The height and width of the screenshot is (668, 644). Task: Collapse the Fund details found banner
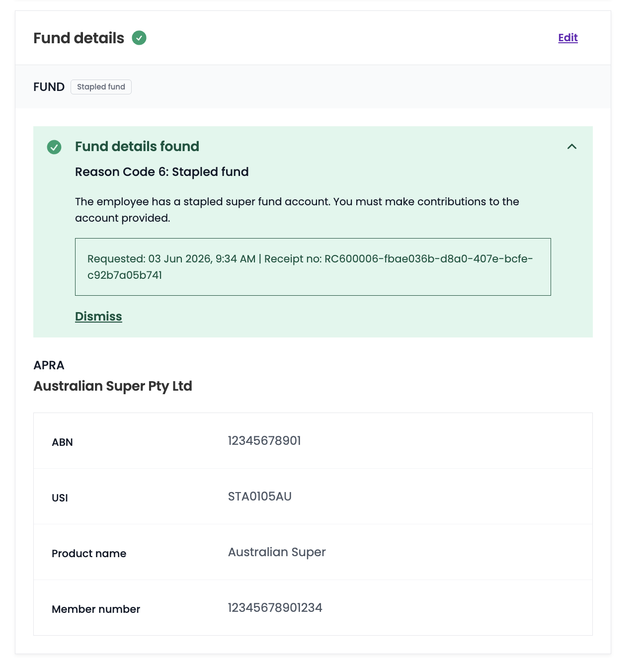click(572, 147)
